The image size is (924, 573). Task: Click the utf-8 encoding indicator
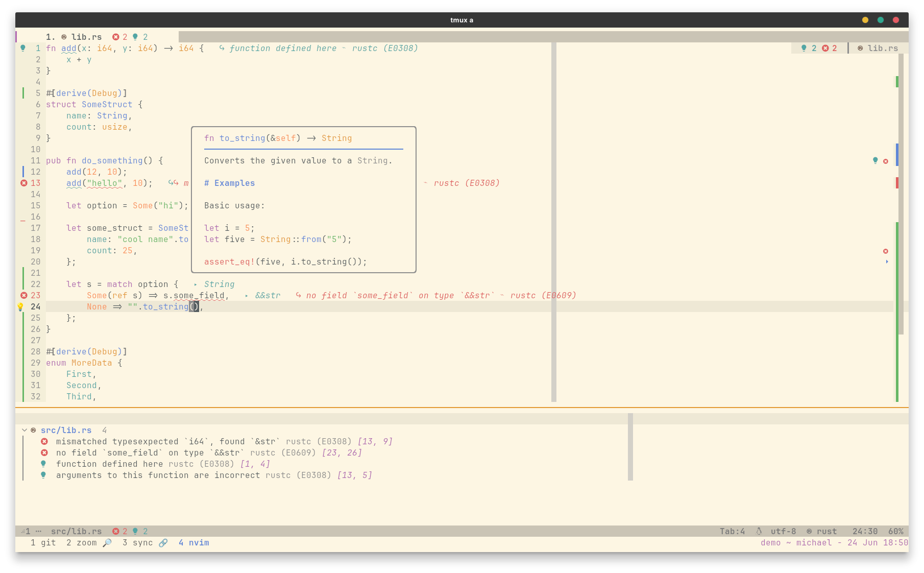click(x=784, y=531)
